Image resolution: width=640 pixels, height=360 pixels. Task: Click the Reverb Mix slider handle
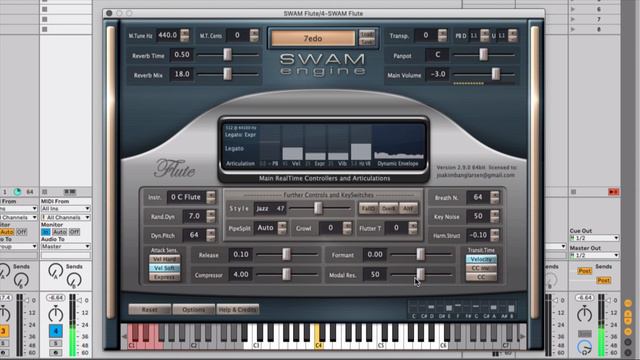coord(227,74)
